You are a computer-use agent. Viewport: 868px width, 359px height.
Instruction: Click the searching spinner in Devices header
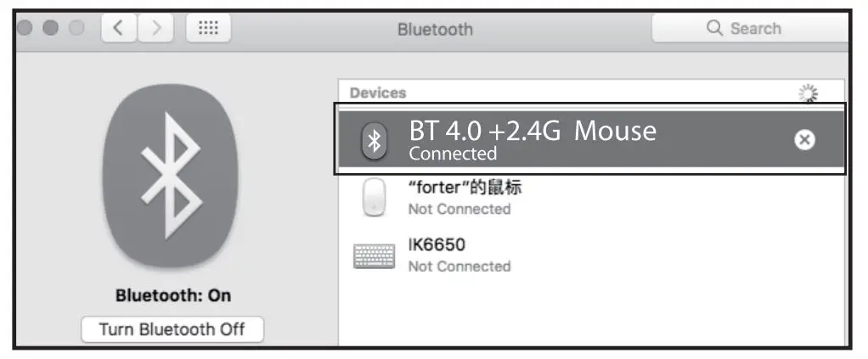pos(809,93)
